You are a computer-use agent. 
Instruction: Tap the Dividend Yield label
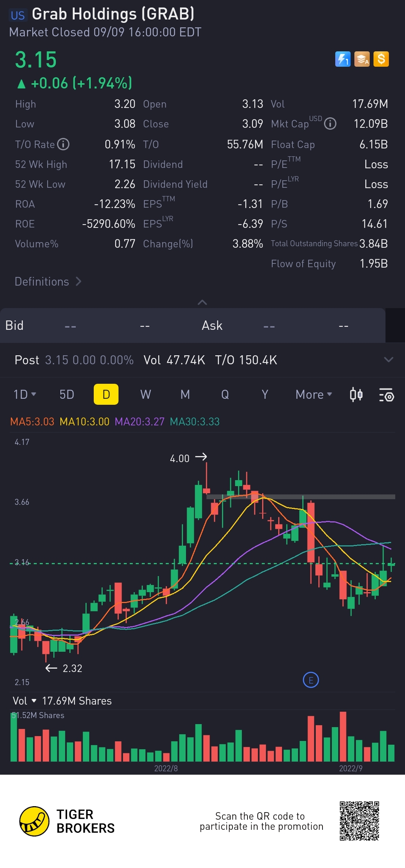point(175,184)
